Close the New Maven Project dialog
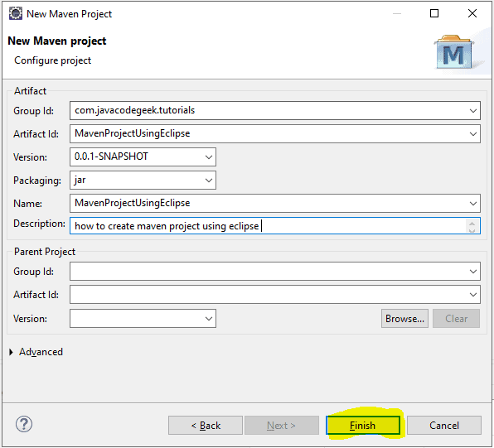The image size is (494, 448). coord(472,13)
